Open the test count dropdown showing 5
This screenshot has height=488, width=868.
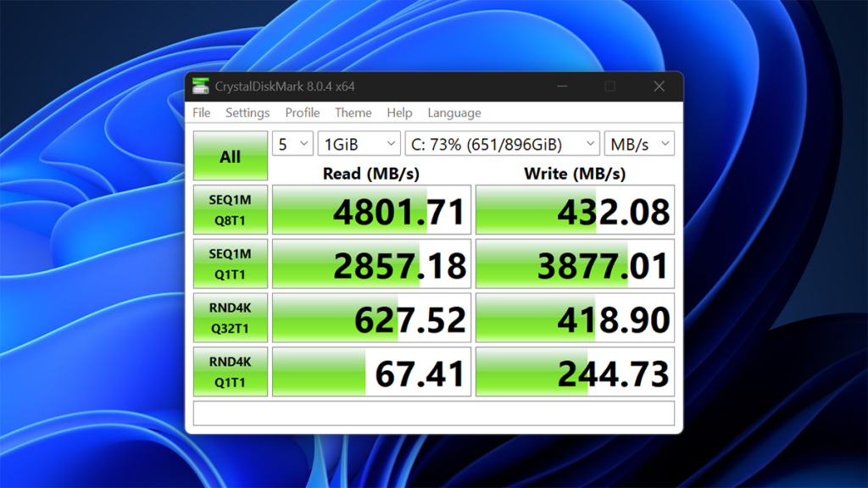pos(292,143)
